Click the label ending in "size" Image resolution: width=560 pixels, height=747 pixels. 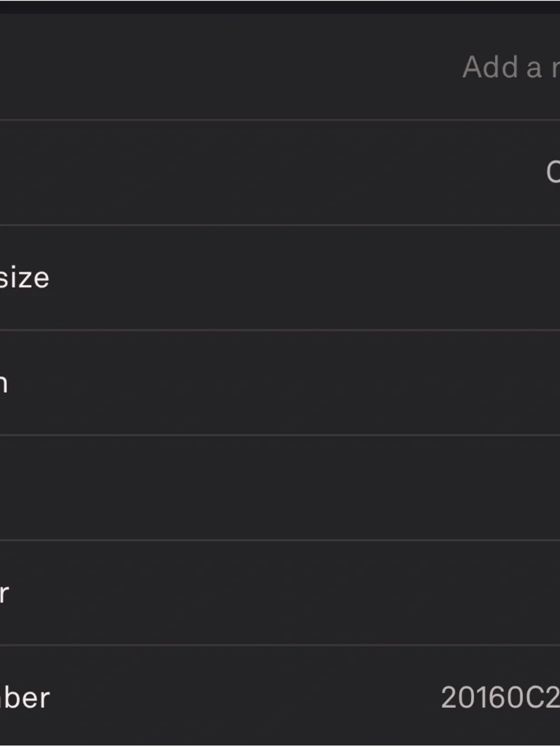pyautogui.click(x=24, y=277)
